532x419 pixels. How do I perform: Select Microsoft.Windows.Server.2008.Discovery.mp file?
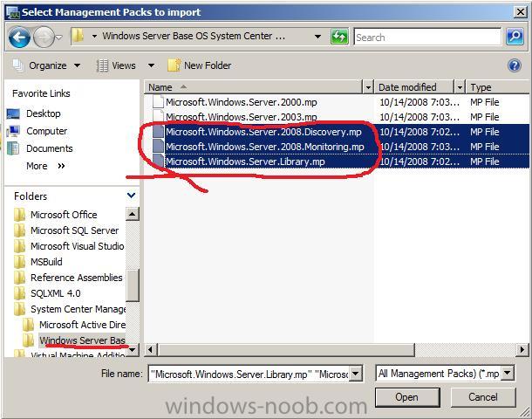pos(263,132)
